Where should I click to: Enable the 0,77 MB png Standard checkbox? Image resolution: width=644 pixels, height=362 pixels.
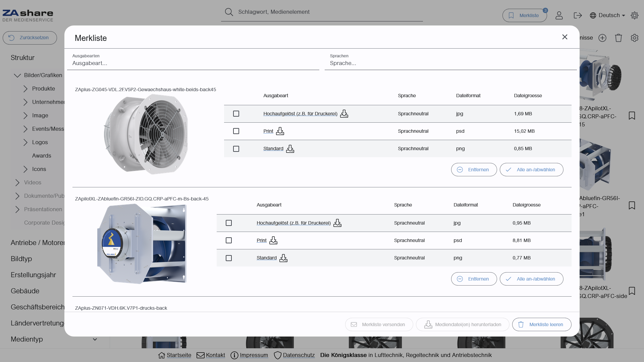pyautogui.click(x=229, y=258)
